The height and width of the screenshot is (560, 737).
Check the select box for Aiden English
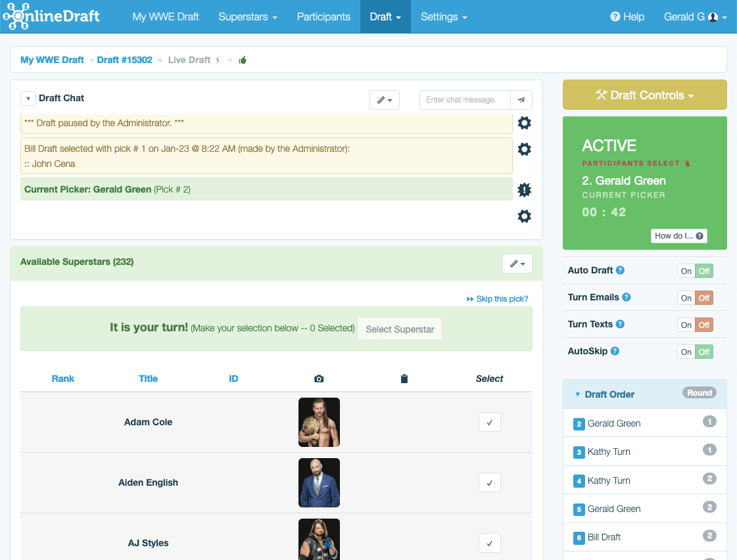click(490, 482)
